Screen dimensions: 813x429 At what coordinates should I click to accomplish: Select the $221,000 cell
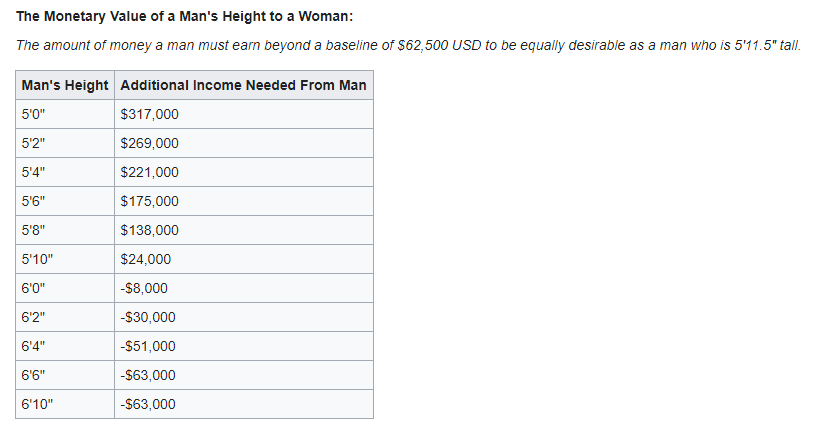(244, 172)
